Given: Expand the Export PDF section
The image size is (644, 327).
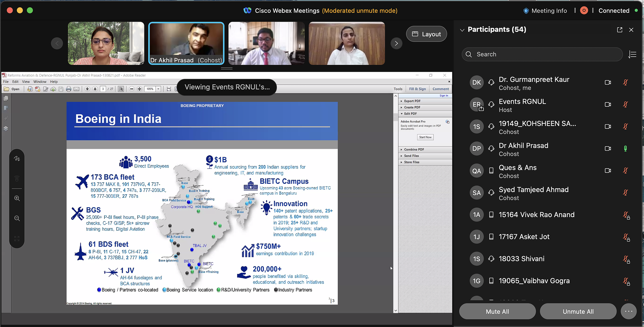Looking at the screenshot, I should coord(425,101).
